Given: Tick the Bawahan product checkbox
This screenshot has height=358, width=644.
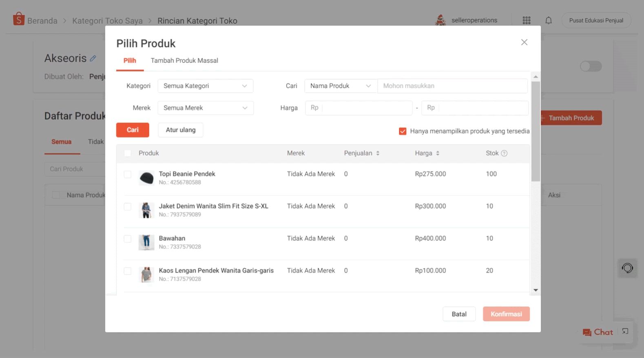Looking at the screenshot, I should [128, 239].
